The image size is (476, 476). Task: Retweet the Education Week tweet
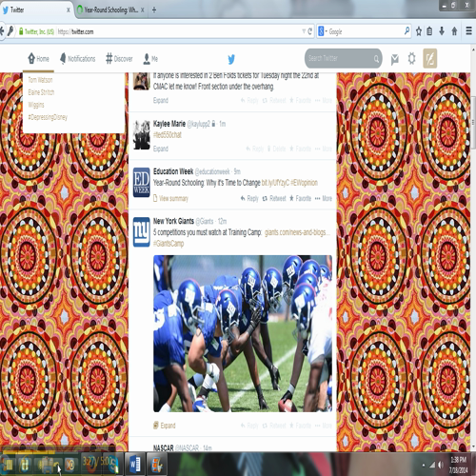tap(274, 199)
